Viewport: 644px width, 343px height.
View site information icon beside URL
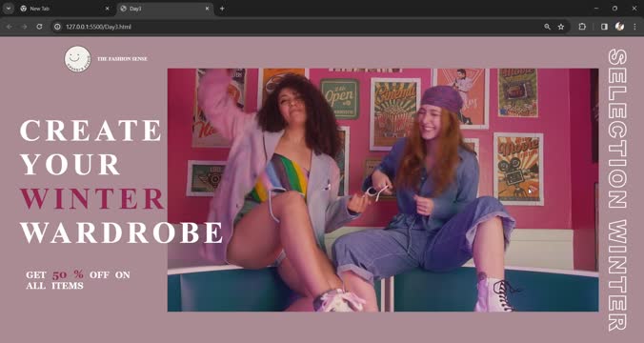57,27
